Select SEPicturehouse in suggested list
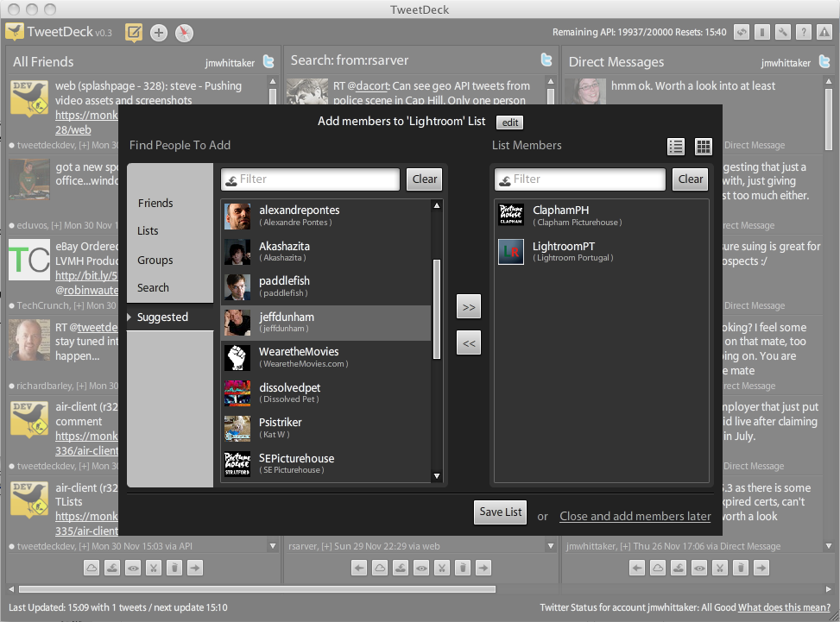 325,463
